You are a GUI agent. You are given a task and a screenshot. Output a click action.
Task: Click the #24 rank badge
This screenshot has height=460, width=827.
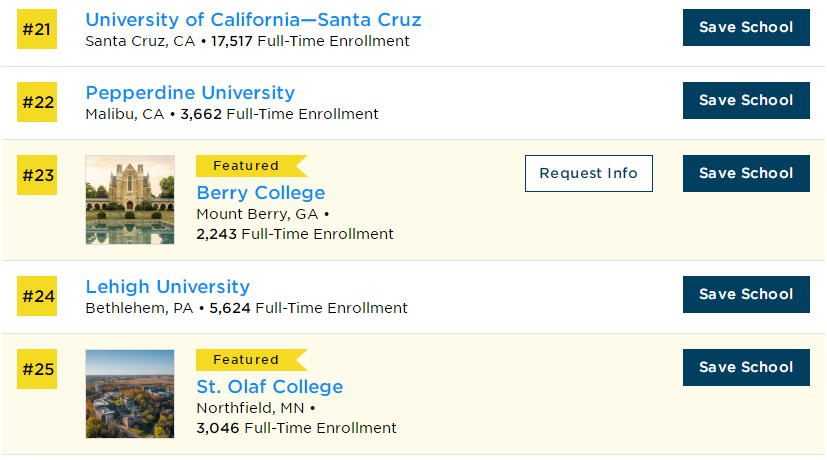(37, 296)
